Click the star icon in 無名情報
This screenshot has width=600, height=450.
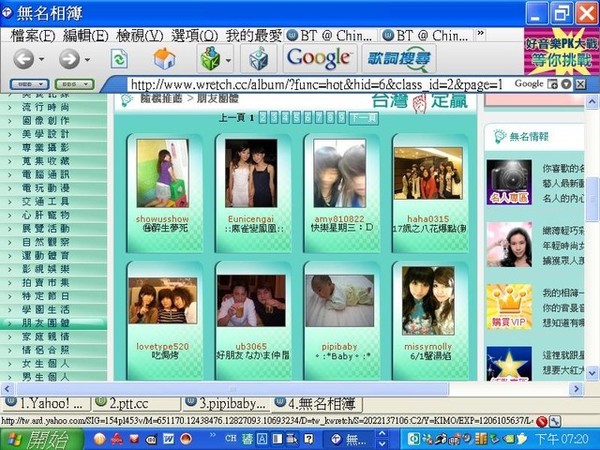pyautogui.click(x=509, y=364)
